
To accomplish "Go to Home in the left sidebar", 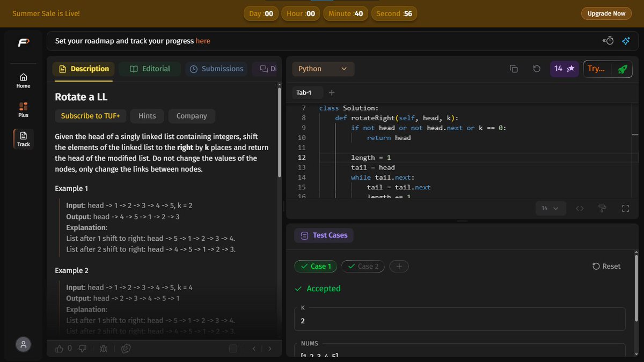I will (x=23, y=80).
